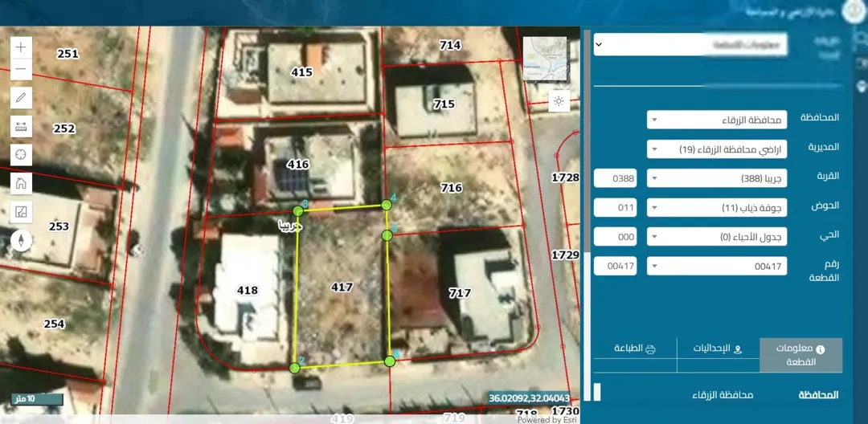Expand the directorate dropdown اراضي محافظة الزرقاء
The width and height of the screenshot is (868, 424).
click(x=717, y=149)
